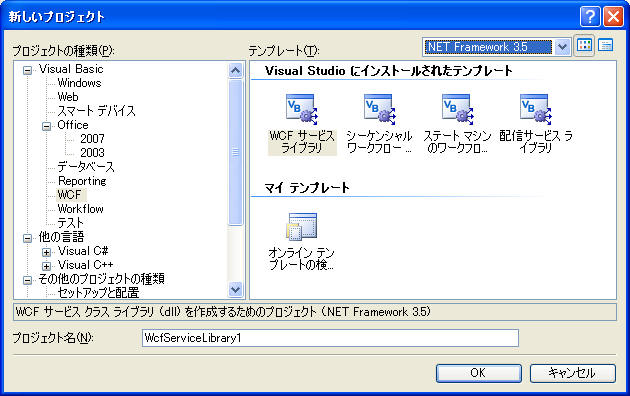This screenshot has width=630, height=396.
Task: Select Visual C++ language item
Action: (x=85, y=265)
